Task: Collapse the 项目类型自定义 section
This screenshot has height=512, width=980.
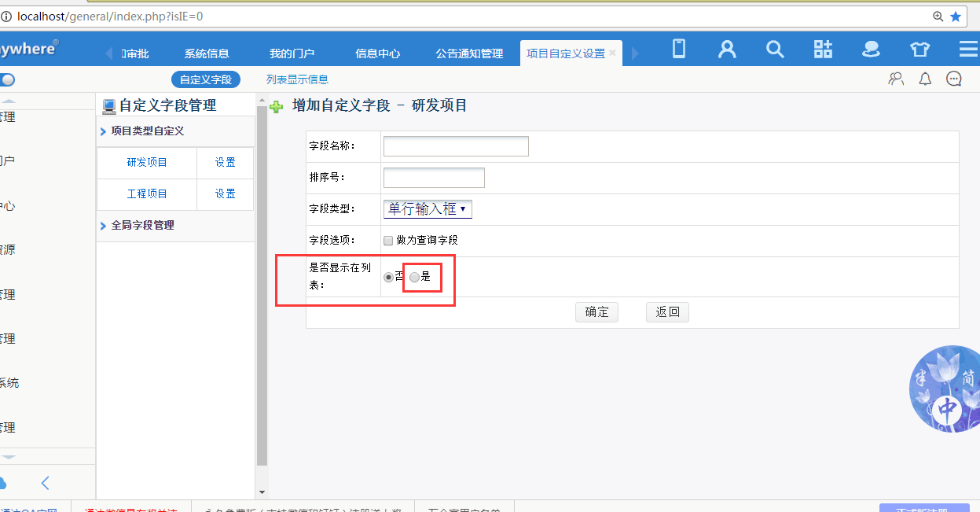Action: pyautogui.click(x=147, y=131)
